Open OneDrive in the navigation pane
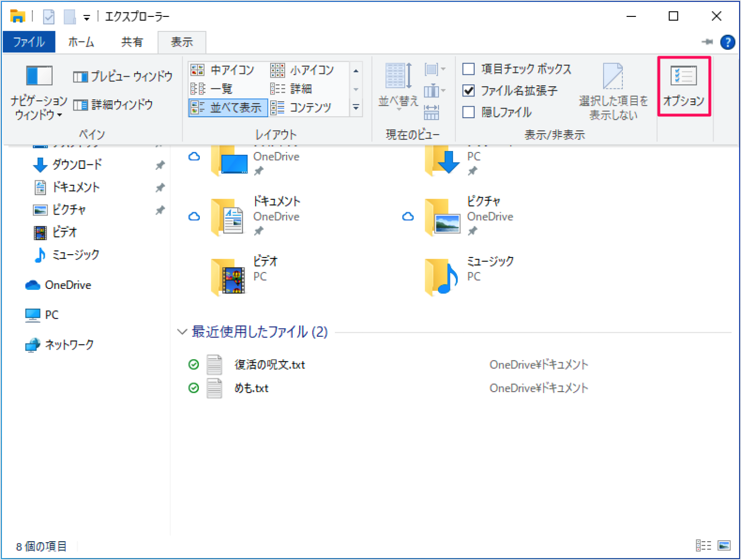 (x=58, y=285)
